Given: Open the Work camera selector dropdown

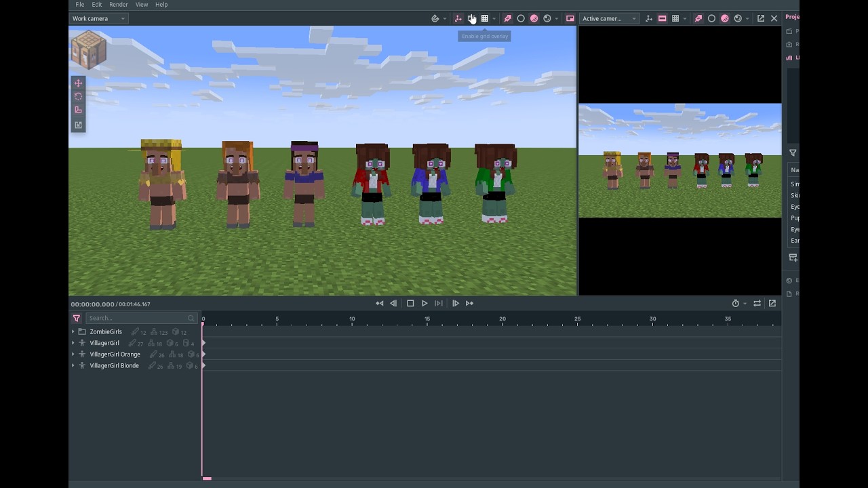Looking at the screenshot, I should click(98, 18).
